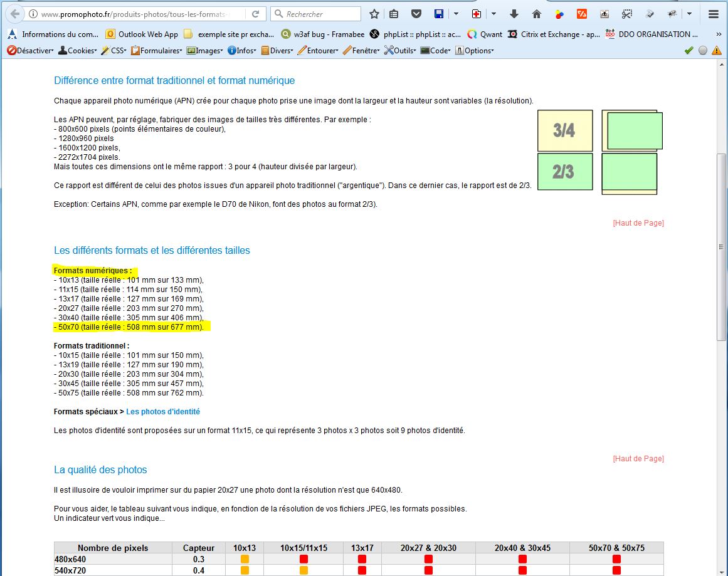The image size is (728, 576).
Task: Click the orange warning triangle indicator
Action: (x=717, y=51)
